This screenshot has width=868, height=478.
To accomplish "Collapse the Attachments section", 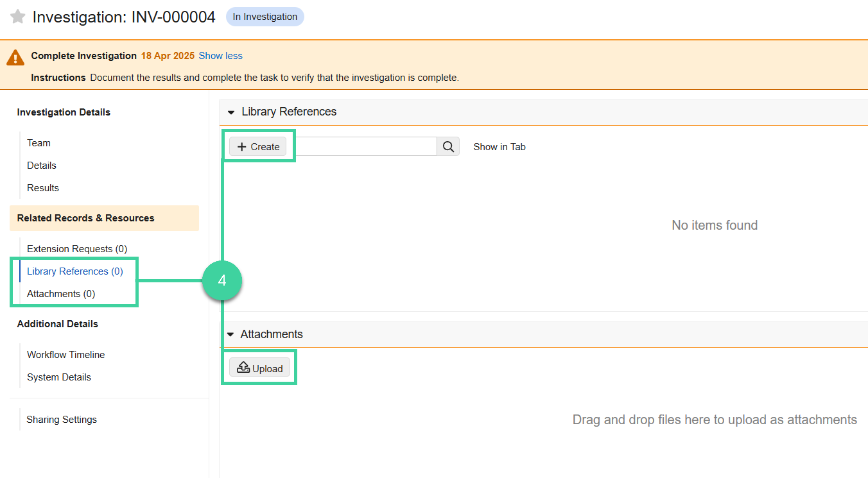I will 230,335.
